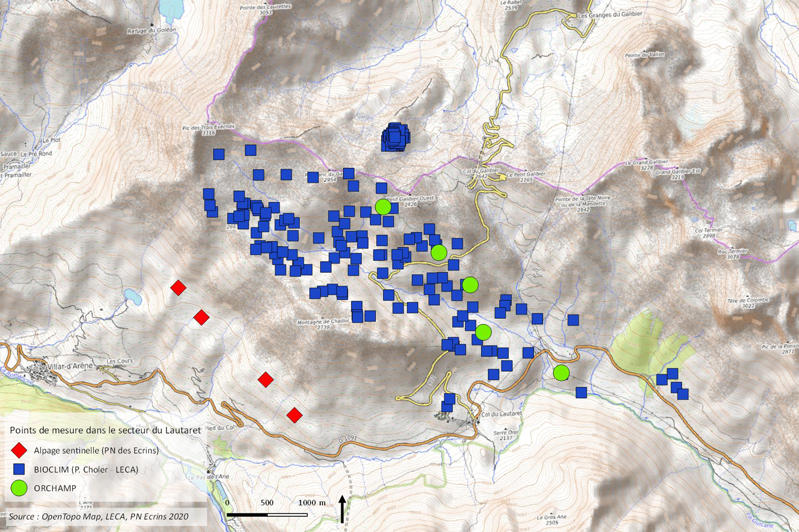Click the '500' scale label
Viewport: 799px width, 532px height.
tap(267, 502)
